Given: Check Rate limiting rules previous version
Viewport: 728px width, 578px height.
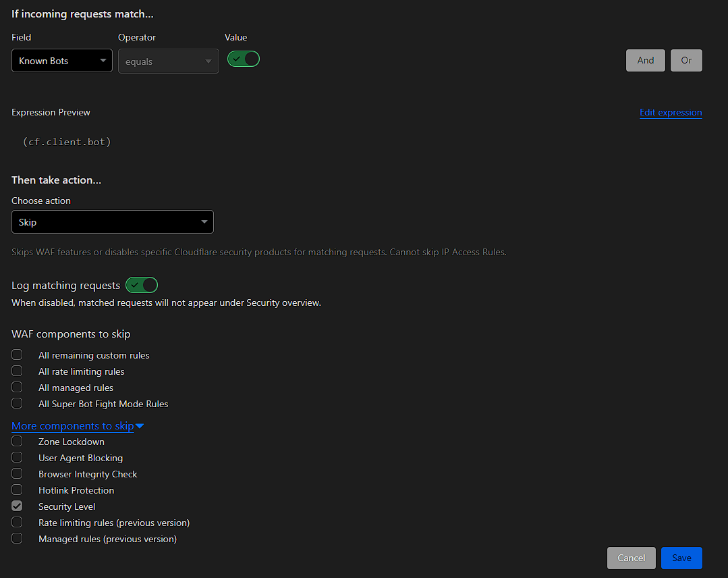Looking at the screenshot, I should coord(16,521).
